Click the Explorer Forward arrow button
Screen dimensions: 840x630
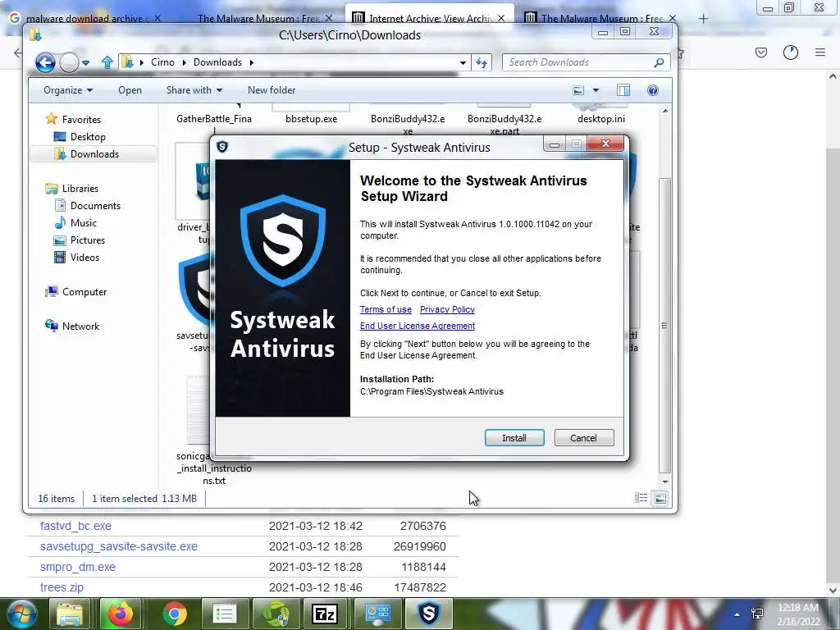(x=69, y=62)
